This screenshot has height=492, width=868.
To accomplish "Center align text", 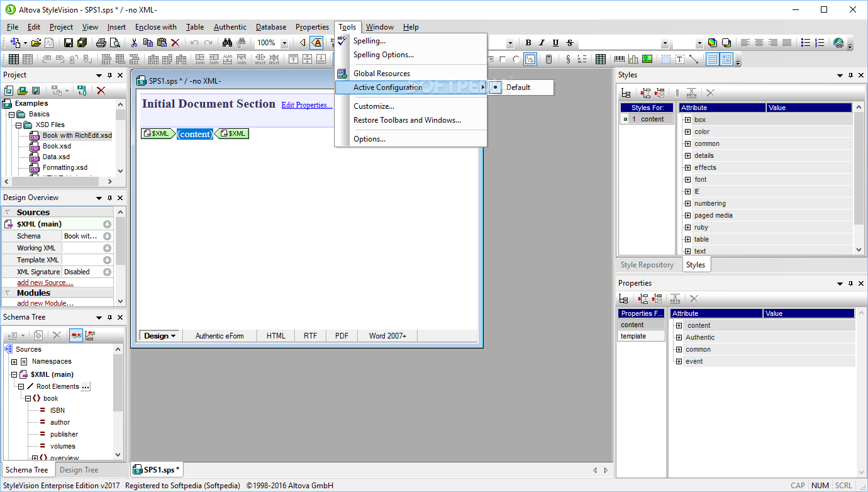I will (759, 43).
